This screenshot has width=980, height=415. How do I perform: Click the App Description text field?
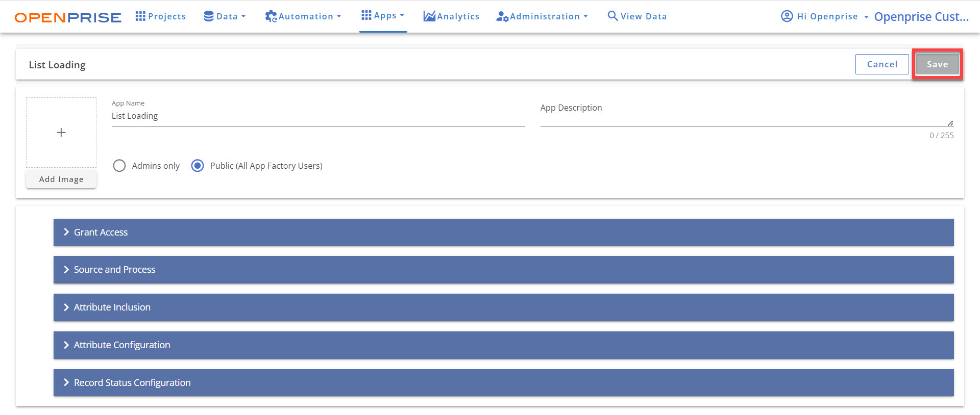coord(745,116)
